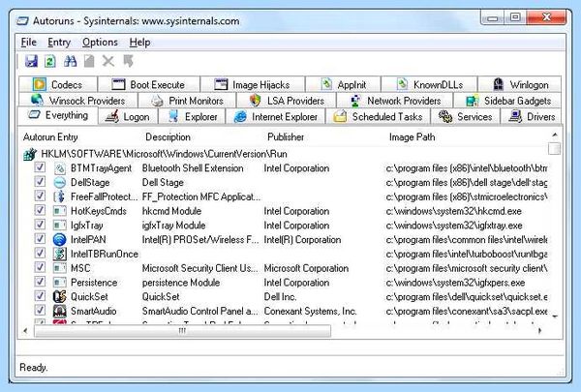Viewport: 581px width, 392px height.
Task: Select the LSA Providers tab
Action: [x=287, y=101]
